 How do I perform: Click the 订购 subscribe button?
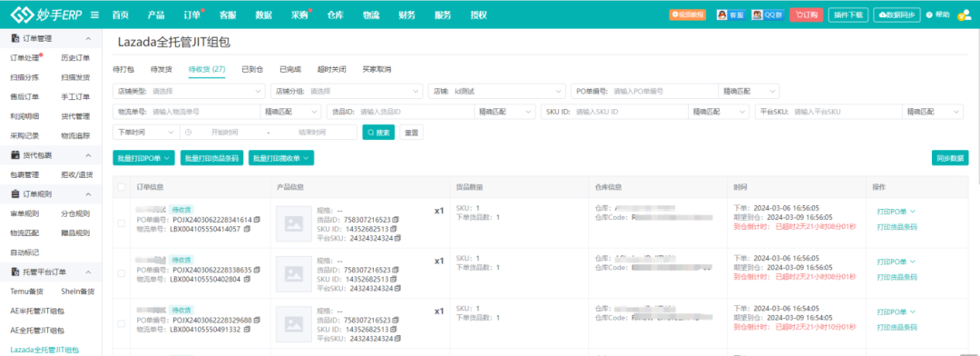click(807, 15)
